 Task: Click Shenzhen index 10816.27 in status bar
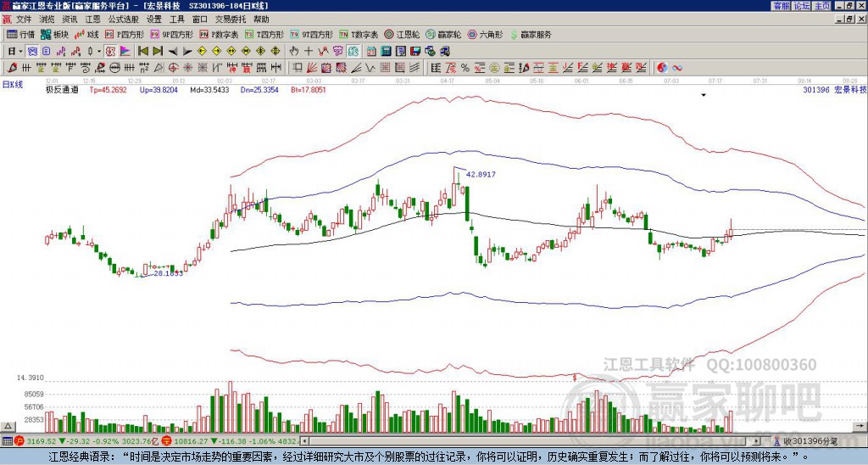[190, 441]
